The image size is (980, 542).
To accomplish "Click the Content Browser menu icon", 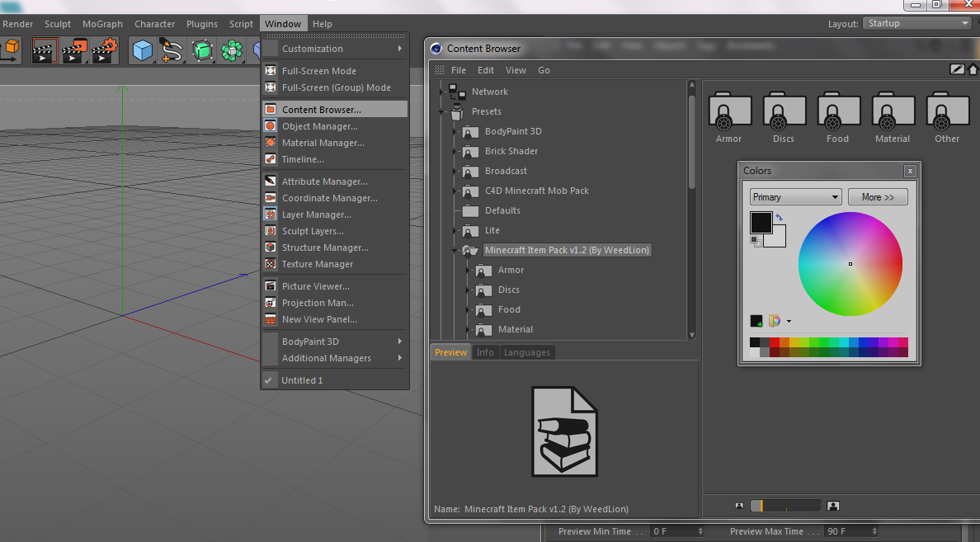I will pos(271,110).
